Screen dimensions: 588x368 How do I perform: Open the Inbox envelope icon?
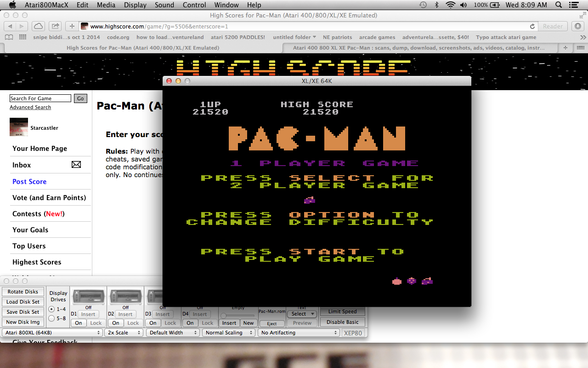[76, 165]
